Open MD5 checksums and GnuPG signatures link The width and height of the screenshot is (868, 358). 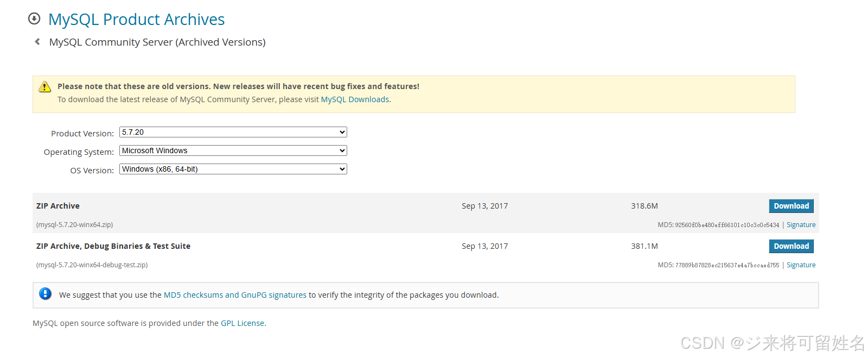[x=235, y=295]
